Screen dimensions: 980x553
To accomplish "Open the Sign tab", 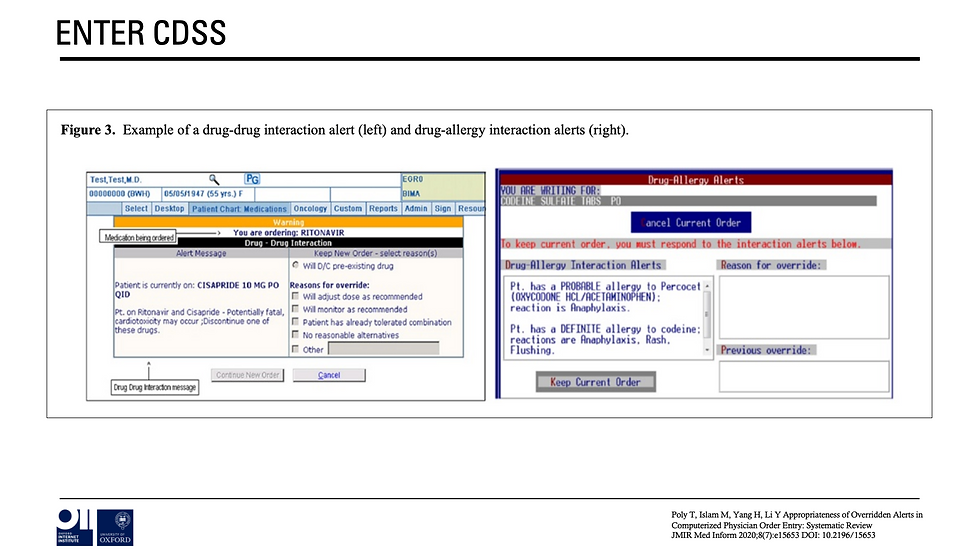I will pos(442,209).
